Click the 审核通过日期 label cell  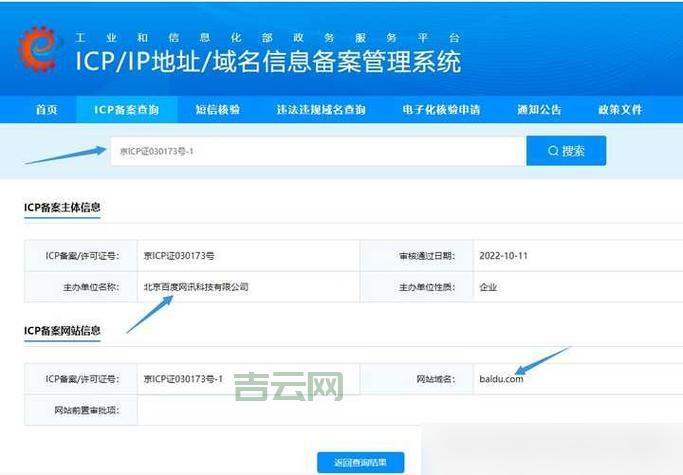417,256
